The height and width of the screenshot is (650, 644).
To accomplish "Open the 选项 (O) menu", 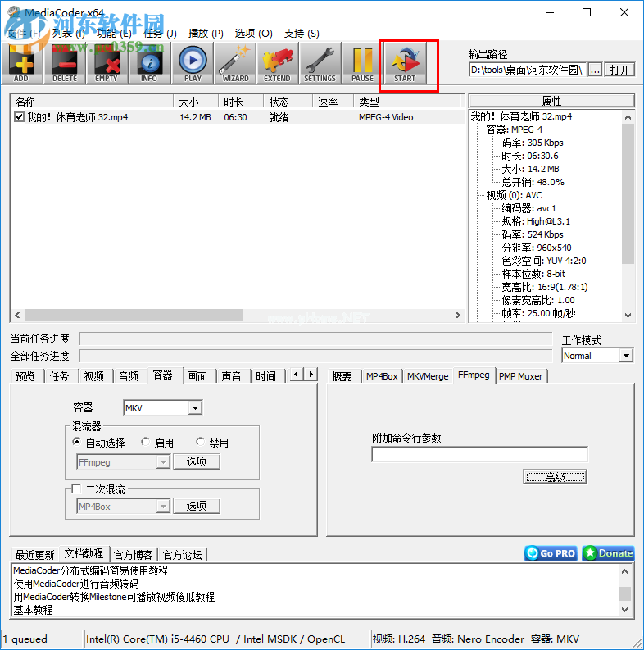I will pyautogui.click(x=254, y=33).
